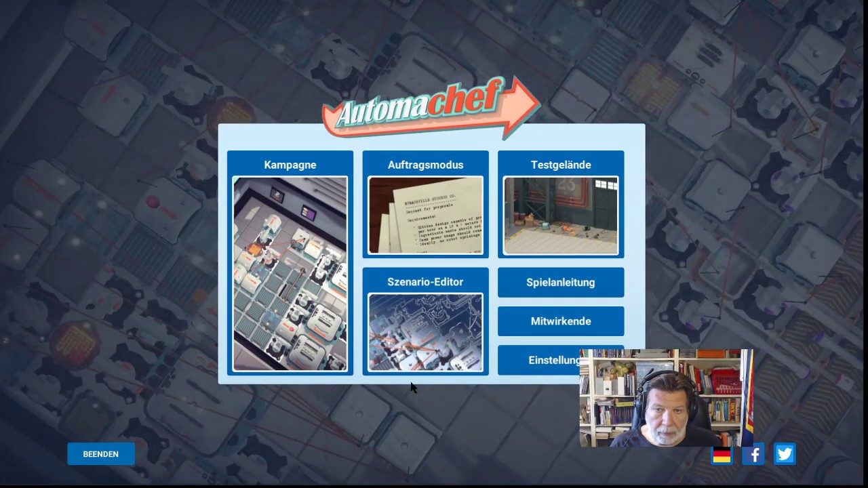Viewport: 868px width, 488px height.
Task: Start the Testgelände mode
Action: (x=561, y=205)
